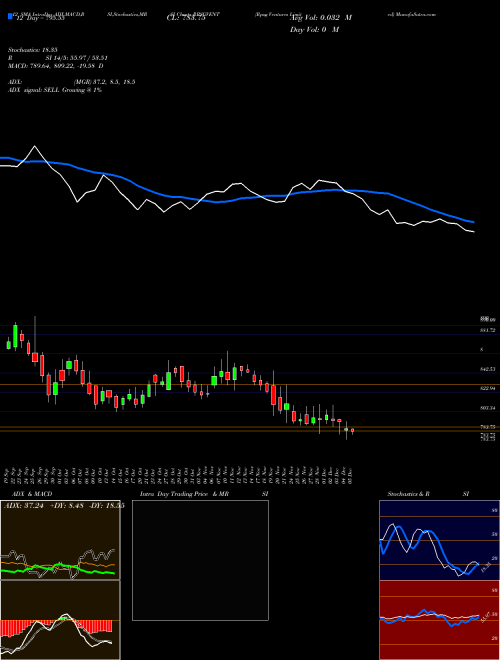This screenshot has width=500, height=660.
Task: Click the 'ADX: 37.24' value in ADX panel
Action: tap(26, 506)
